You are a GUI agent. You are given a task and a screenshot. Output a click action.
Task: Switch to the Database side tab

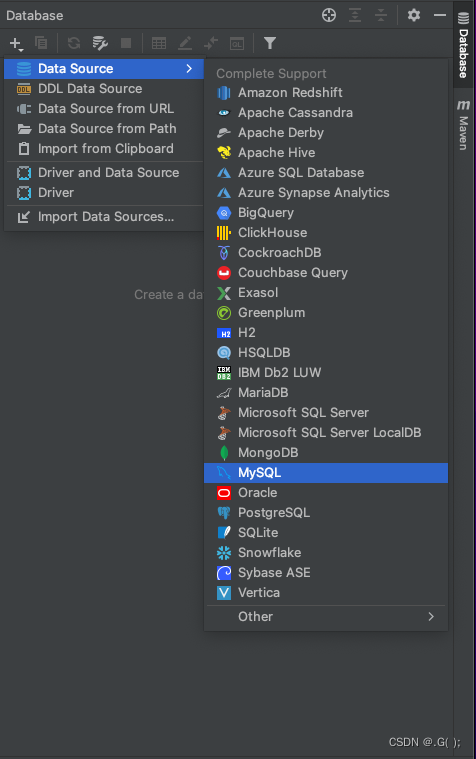pyautogui.click(x=463, y=45)
